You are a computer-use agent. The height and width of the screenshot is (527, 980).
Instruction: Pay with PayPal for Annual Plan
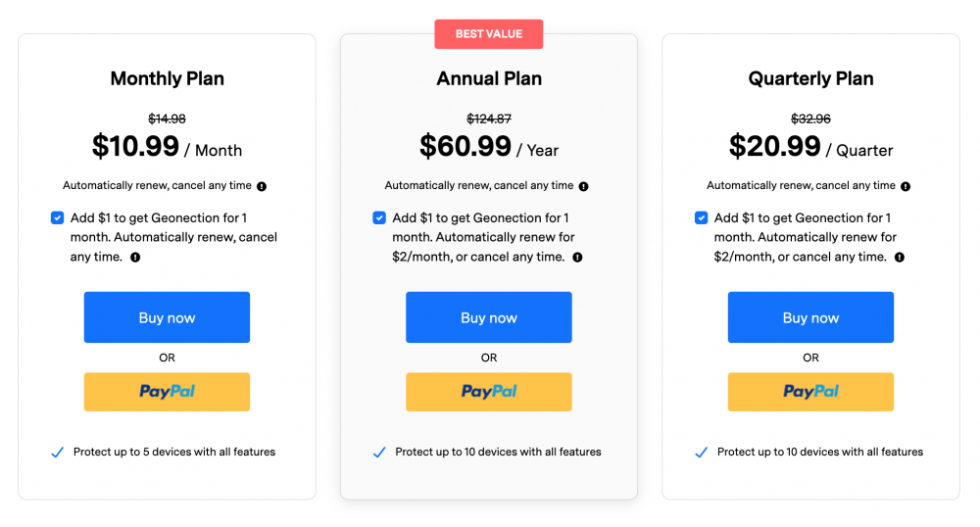click(x=489, y=392)
